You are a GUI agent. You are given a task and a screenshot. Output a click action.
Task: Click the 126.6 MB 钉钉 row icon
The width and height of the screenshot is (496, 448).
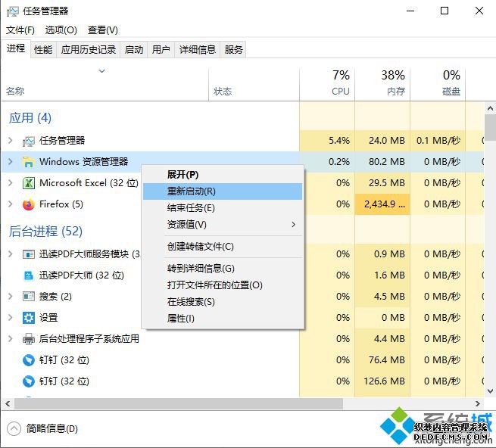coord(29,381)
